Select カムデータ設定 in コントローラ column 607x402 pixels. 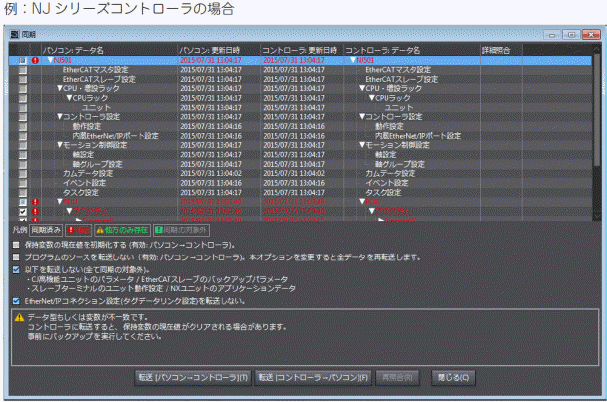click(x=390, y=174)
